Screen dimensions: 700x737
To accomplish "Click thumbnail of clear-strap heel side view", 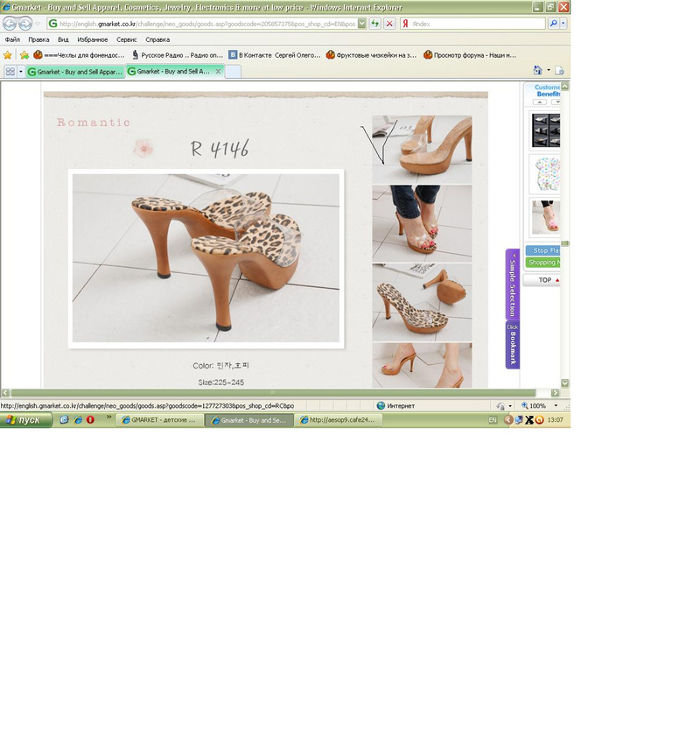I will coord(422,150).
